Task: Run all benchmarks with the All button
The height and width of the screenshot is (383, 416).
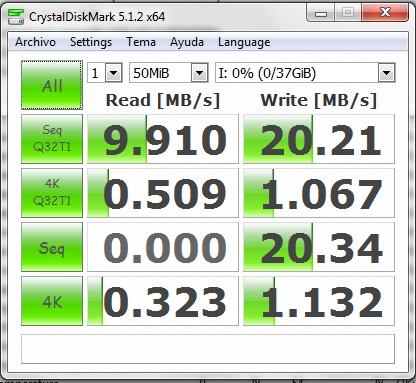Action: click(x=52, y=85)
